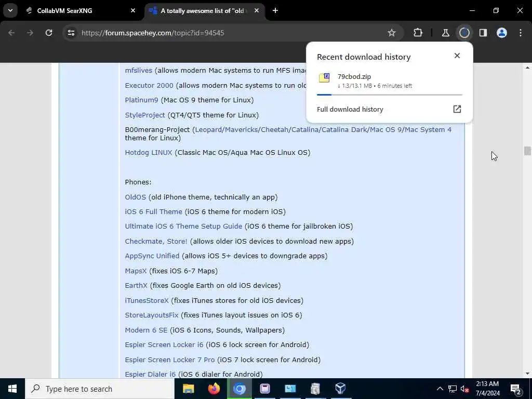Screen dimensions: 532x399
Task: Close the CollabVM SearXNG tab
Action: [x=133, y=10]
